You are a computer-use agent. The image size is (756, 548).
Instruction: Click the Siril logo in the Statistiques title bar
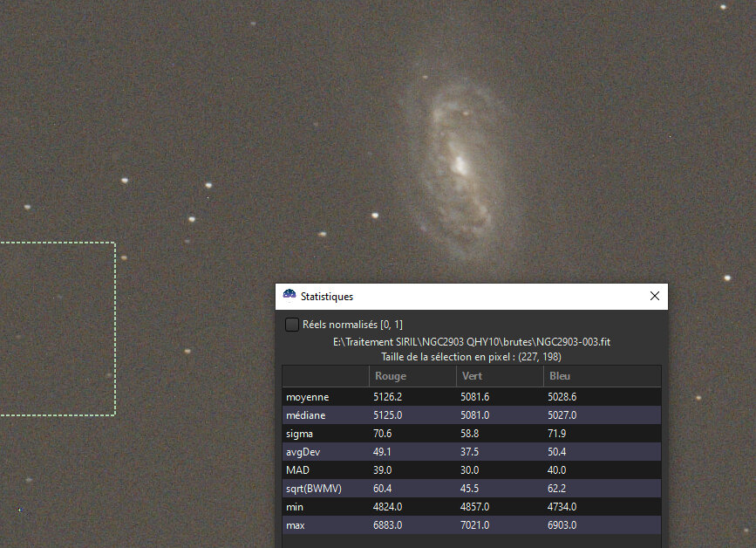(290, 296)
